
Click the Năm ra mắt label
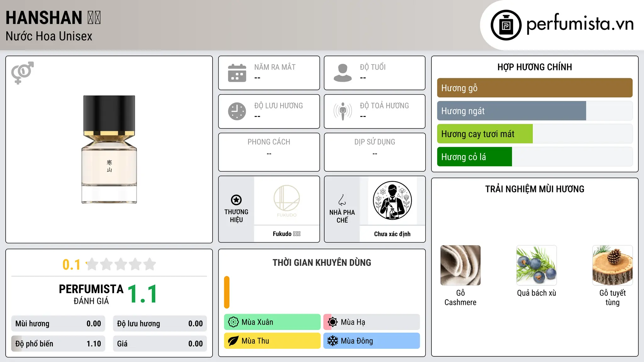click(275, 67)
